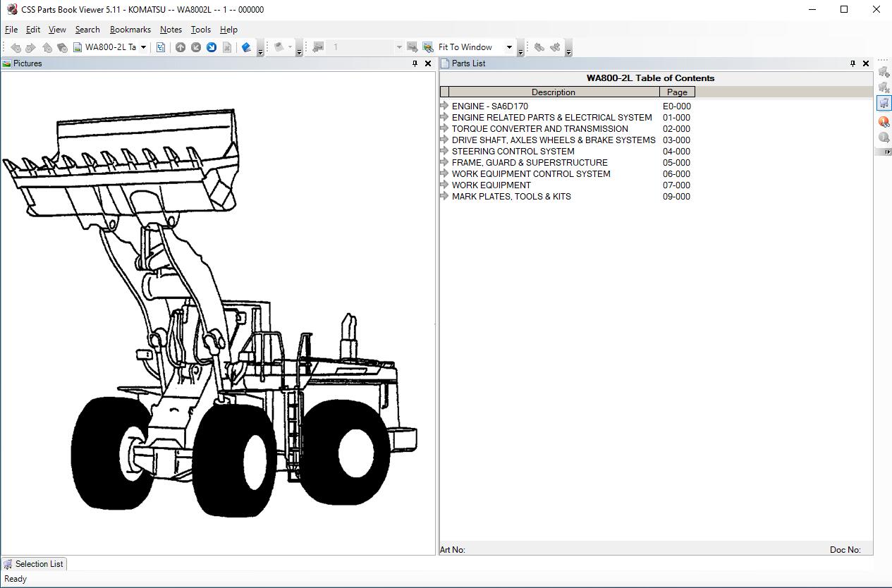Toggle auto-hide pin on Pictures panel
This screenshot has height=588, width=892.
(x=415, y=63)
